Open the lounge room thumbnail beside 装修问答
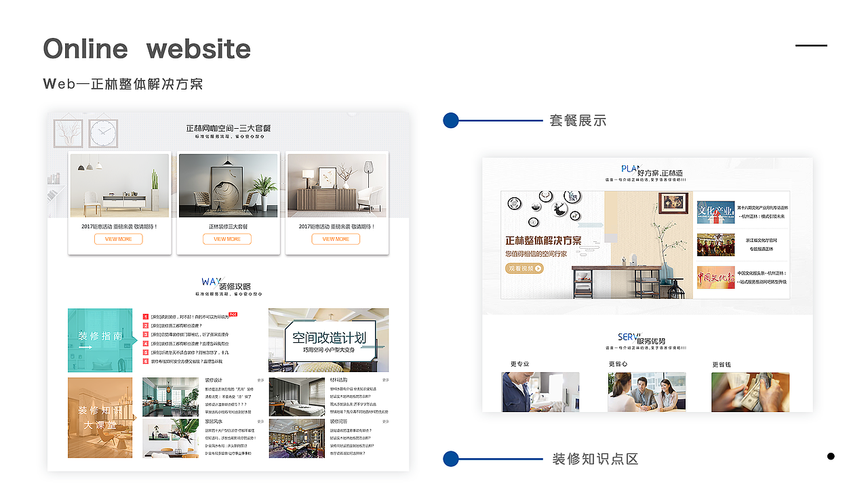868x488 pixels. [x=297, y=438]
